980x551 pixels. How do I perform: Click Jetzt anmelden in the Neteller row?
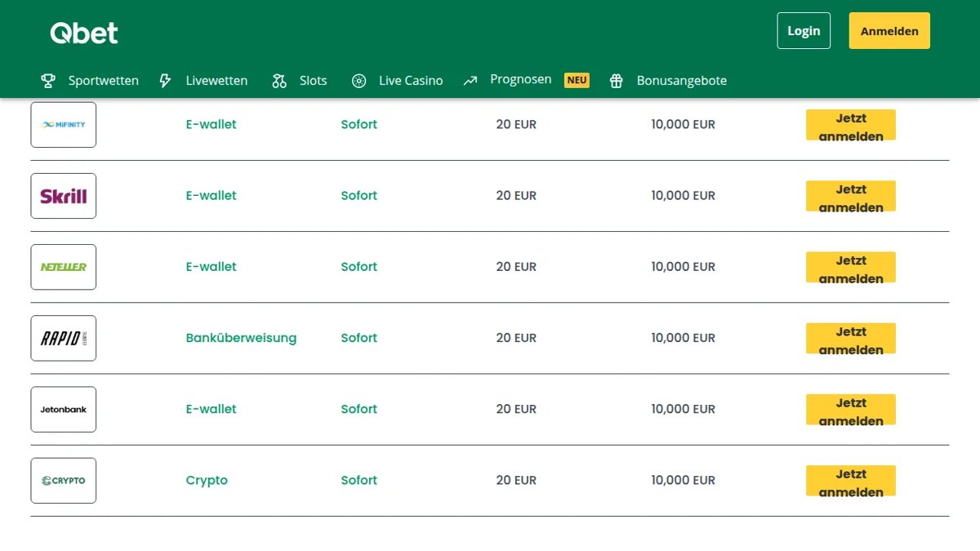pyautogui.click(x=851, y=267)
